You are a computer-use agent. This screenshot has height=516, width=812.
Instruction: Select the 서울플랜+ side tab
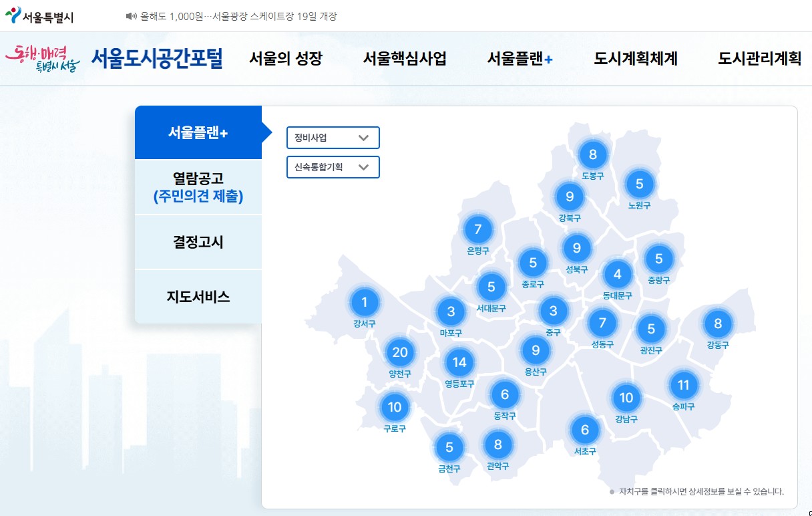coord(198,132)
